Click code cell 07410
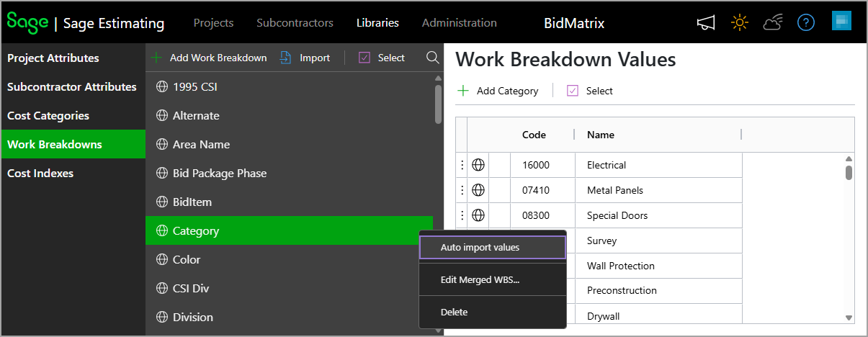The image size is (868, 337). coord(543,190)
